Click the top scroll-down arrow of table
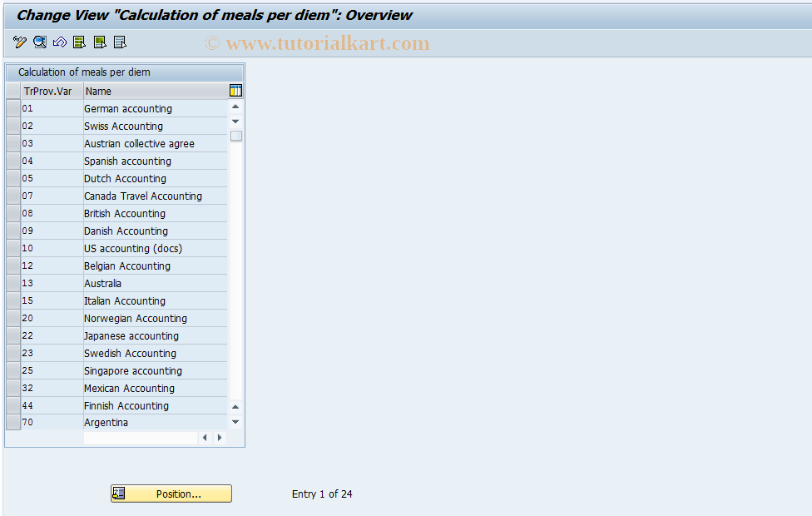Viewport: 812px width, 516px height. coord(235,122)
